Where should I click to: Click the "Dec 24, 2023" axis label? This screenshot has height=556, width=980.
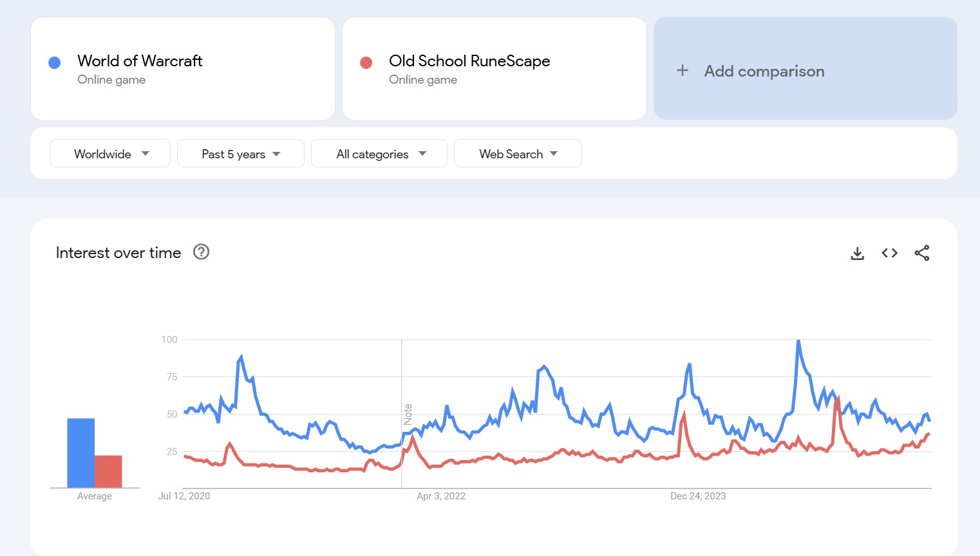point(698,496)
